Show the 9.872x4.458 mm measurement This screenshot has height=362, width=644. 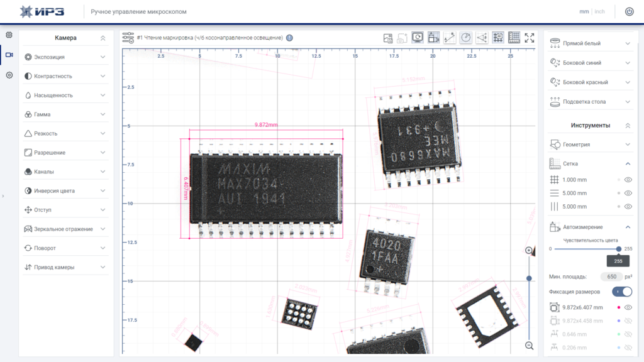(x=628, y=321)
